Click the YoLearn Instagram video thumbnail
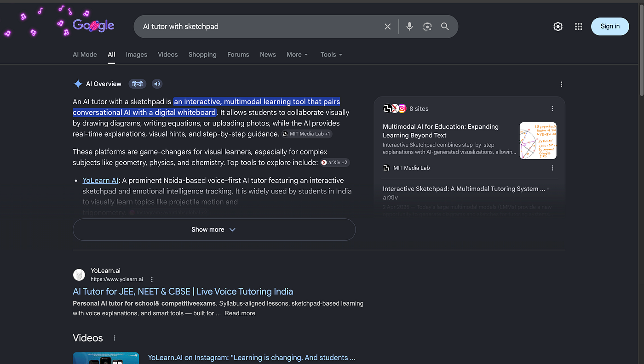 coord(106,358)
